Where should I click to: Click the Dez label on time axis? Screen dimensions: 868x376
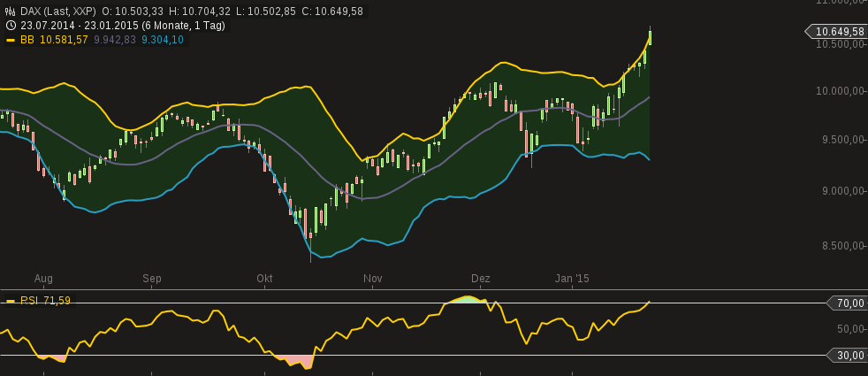point(481,279)
